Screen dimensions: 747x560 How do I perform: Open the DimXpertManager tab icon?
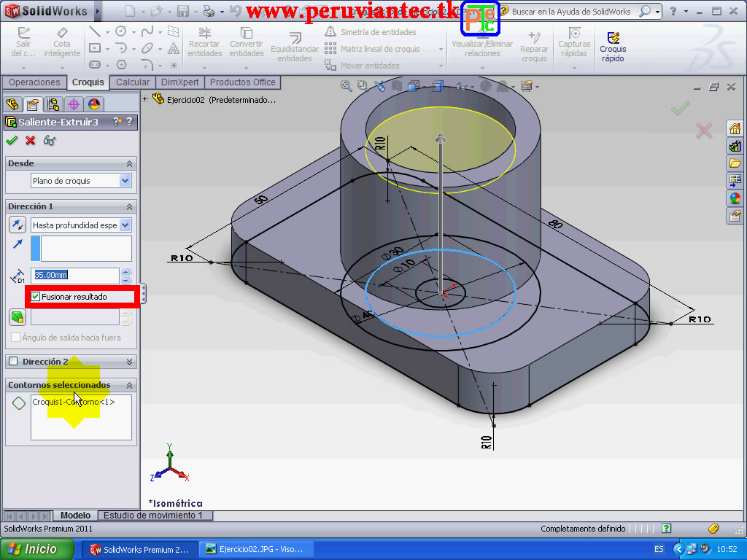(x=74, y=104)
